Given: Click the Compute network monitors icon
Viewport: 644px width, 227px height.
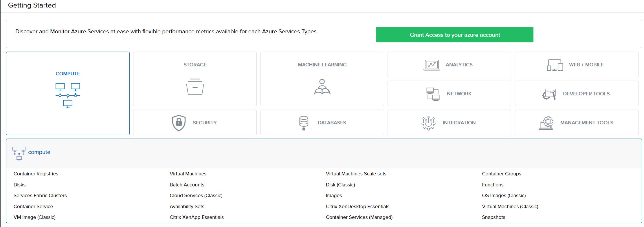Looking at the screenshot, I should tap(68, 95).
